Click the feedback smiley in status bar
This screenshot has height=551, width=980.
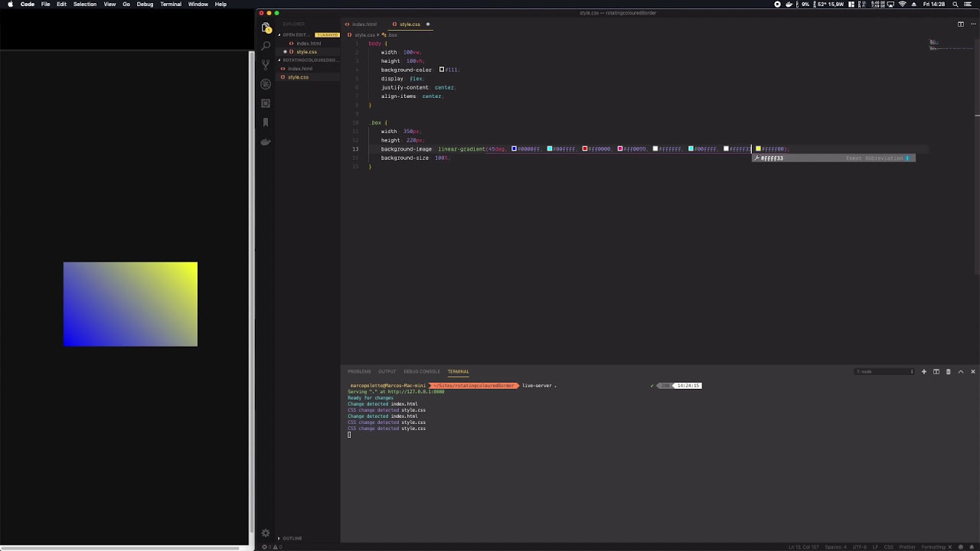(961, 547)
